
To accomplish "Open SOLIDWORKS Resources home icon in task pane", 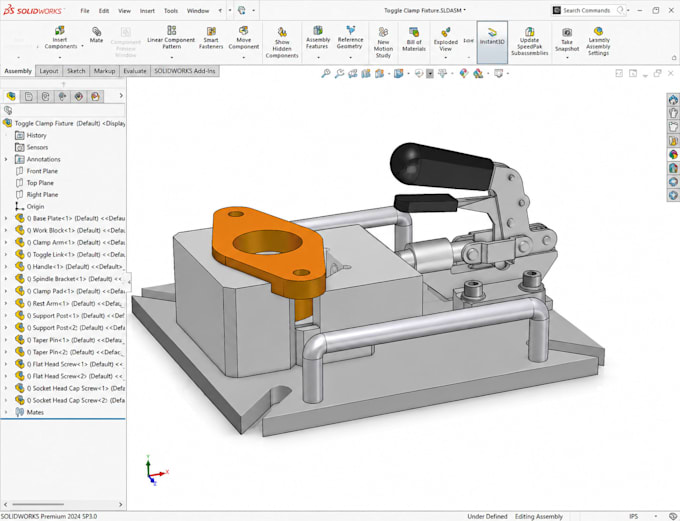I will (673, 100).
